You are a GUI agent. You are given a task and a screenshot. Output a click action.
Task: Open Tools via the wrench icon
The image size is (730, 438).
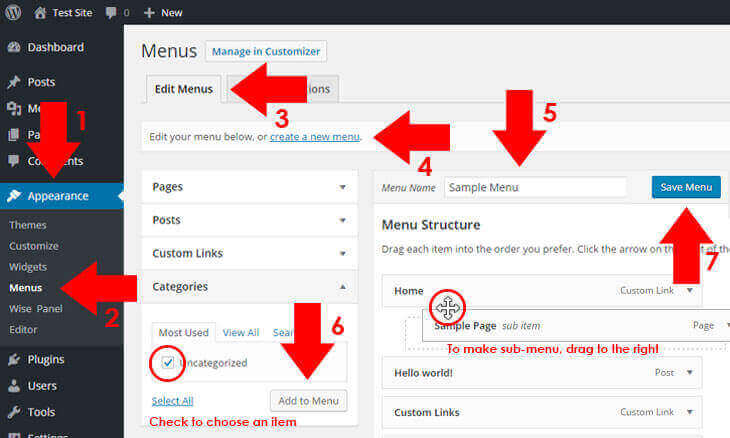click(x=14, y=412)
